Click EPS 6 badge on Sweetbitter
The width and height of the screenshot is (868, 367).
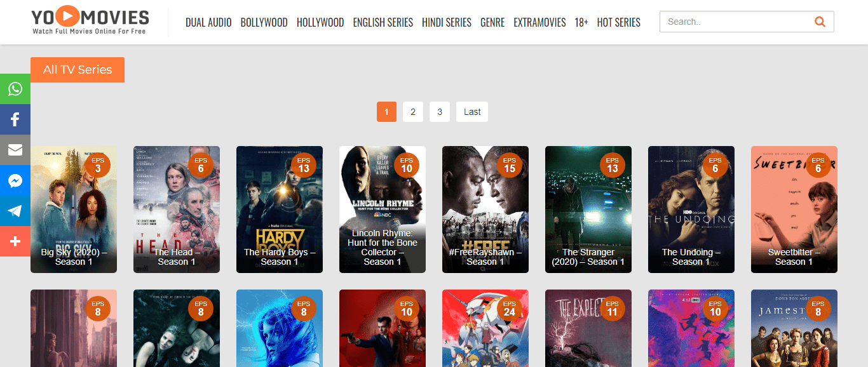818,165
